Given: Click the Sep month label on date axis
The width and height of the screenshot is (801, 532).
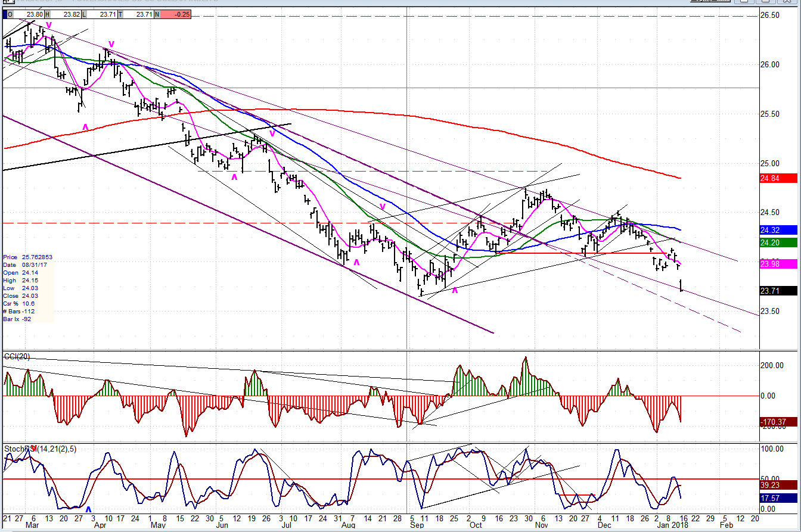Looking at the screenshot, I should click(x=417, y=525).
